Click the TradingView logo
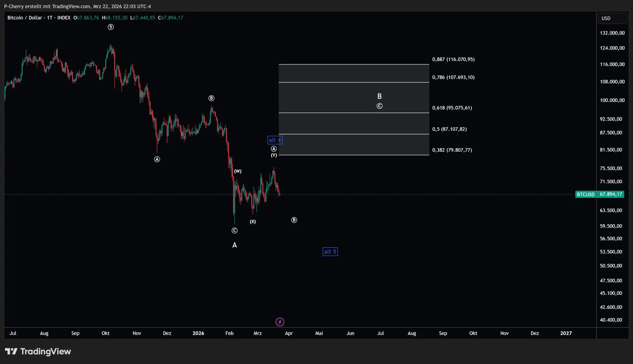The image size is (633, 364). (39, 351)
